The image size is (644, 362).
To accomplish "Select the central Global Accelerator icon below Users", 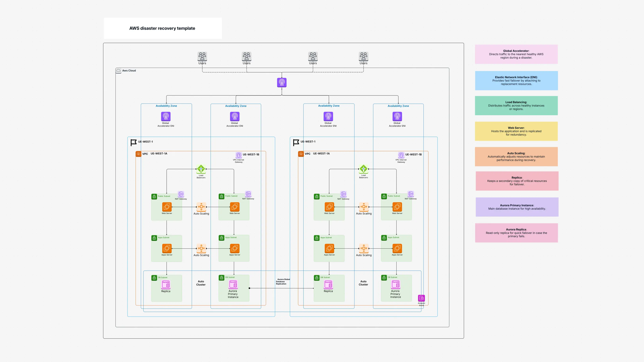I will (281, 82).
